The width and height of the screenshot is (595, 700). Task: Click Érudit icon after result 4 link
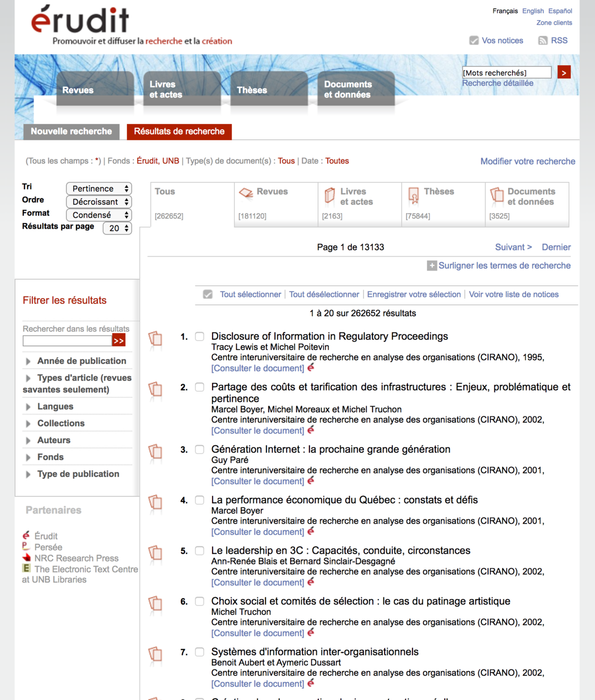[x=311, y=531]
